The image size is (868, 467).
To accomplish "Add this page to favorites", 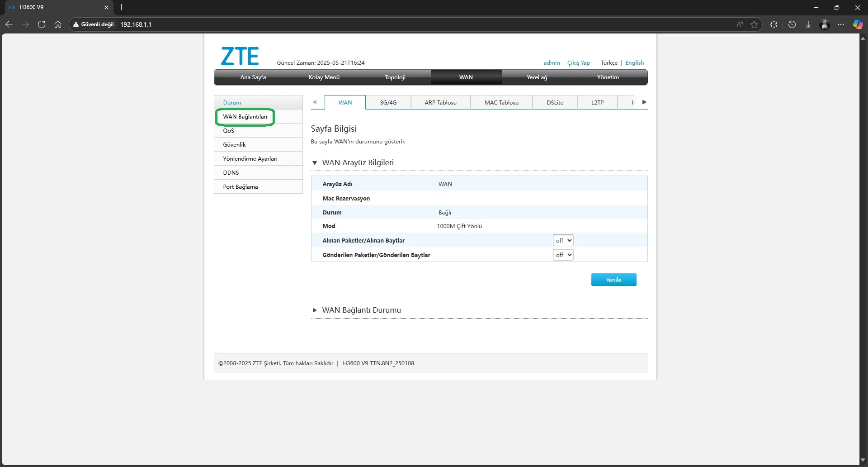I will click(754, 24).
